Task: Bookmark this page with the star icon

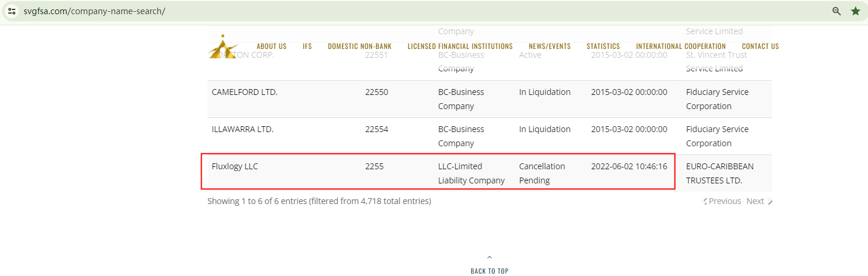Action: tap(855, 11)
